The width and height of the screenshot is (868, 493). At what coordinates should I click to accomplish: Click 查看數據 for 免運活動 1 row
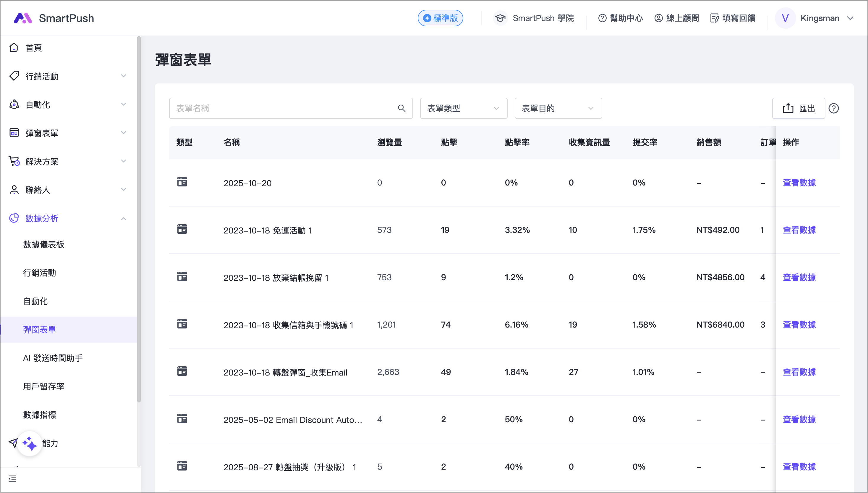coord(799,230)
